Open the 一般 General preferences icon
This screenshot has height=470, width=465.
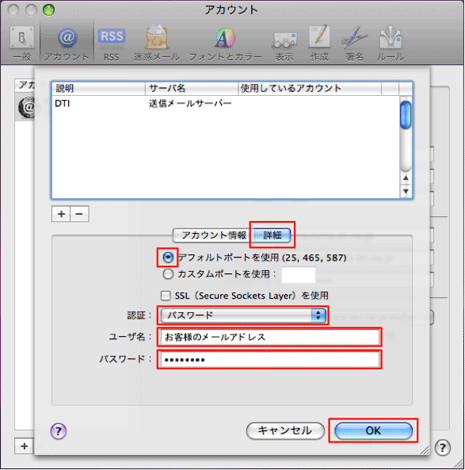tap(22, 44)
